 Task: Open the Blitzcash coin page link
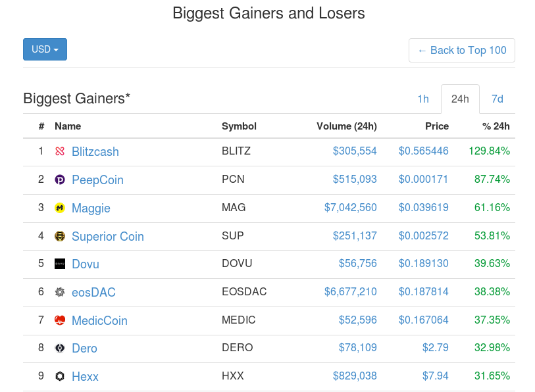95,151
